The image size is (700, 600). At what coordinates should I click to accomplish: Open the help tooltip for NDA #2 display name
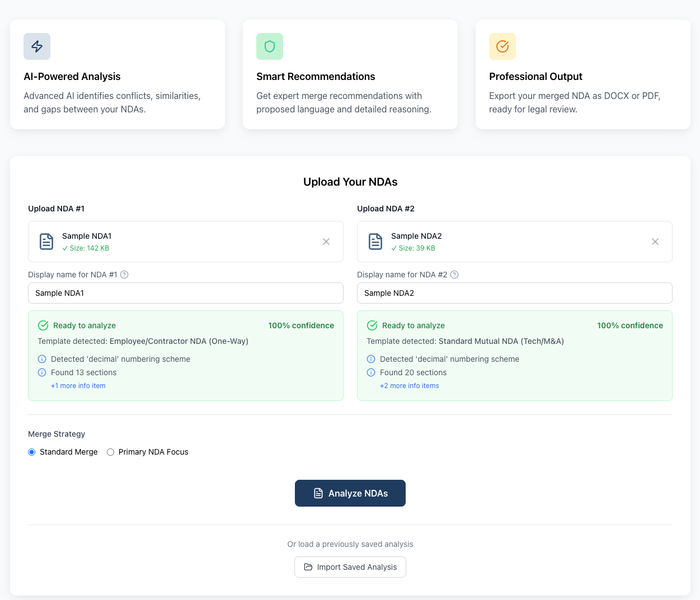454,275
